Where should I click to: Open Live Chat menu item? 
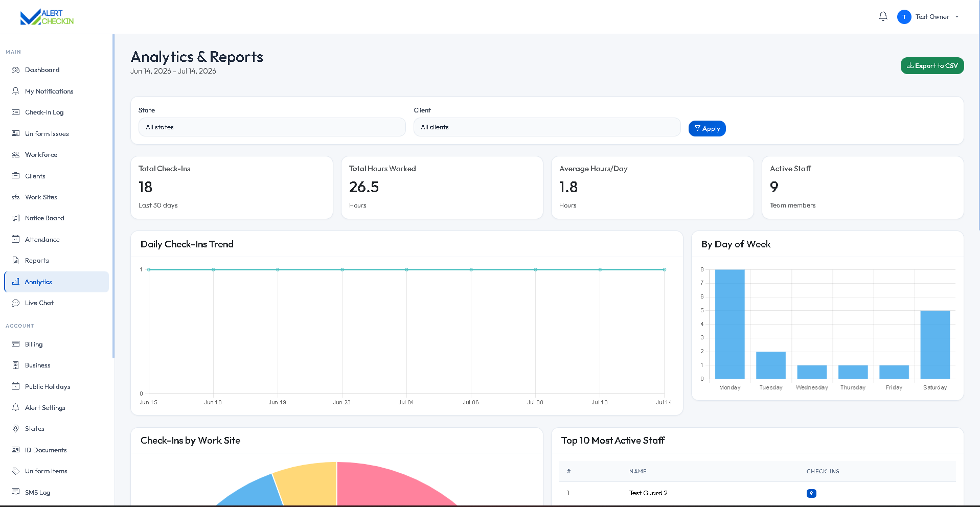[x=39, y=303]
